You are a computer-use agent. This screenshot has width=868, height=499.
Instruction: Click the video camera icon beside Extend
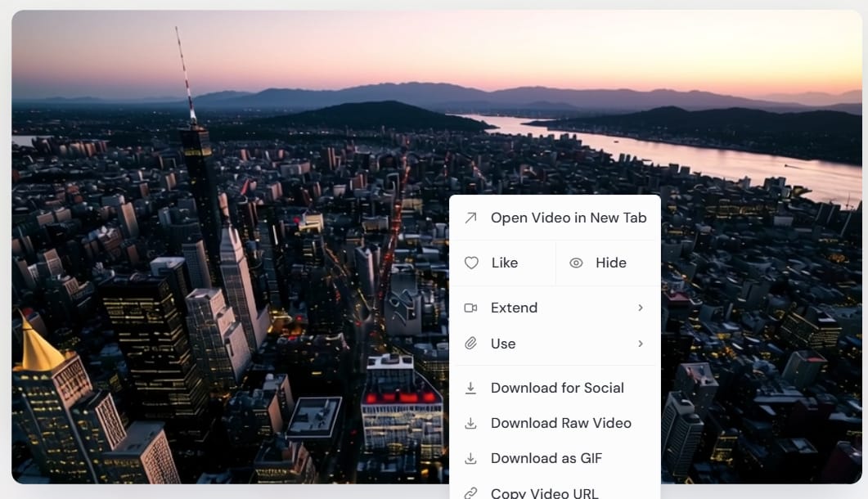[x=470, y=308]
